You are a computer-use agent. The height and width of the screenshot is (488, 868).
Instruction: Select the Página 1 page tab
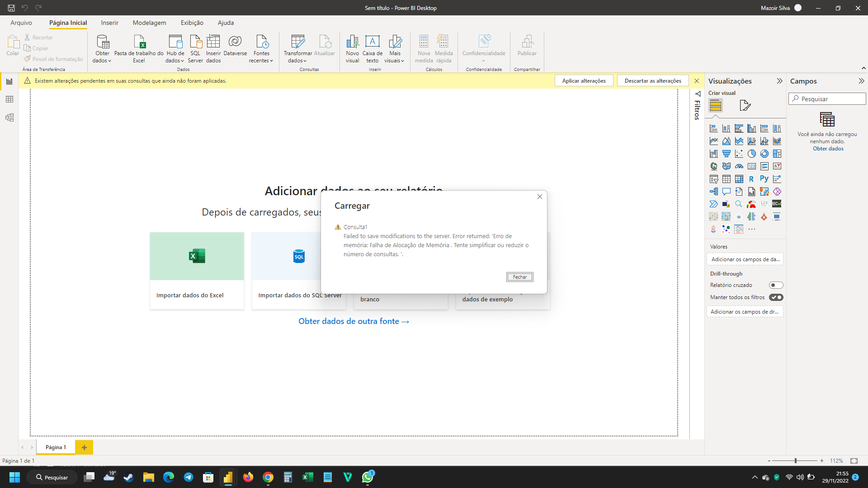(56, 447)
